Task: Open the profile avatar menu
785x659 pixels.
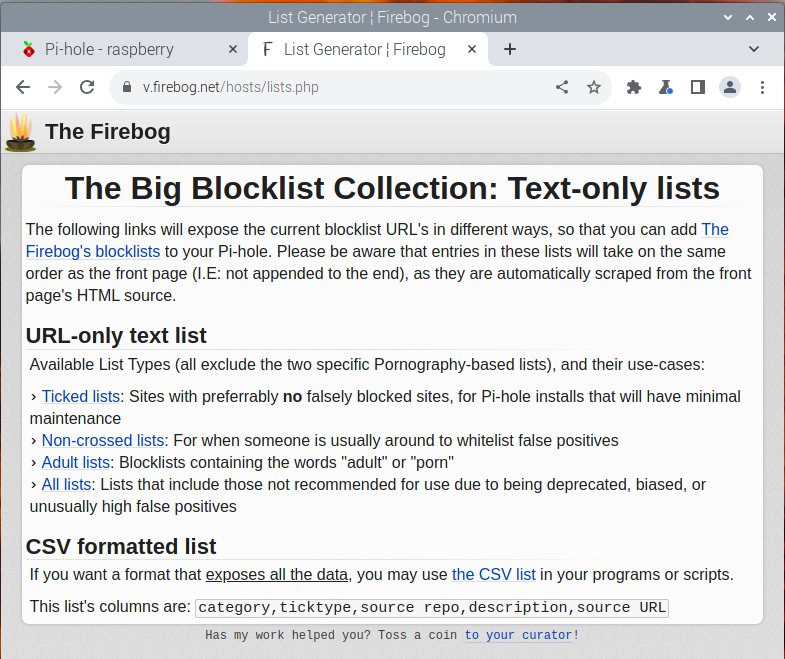Action: (730, 87)
